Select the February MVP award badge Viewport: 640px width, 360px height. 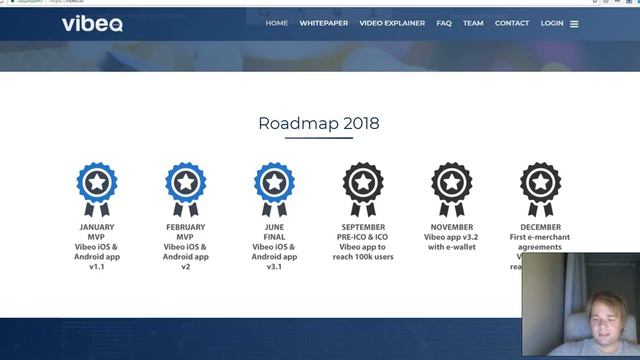(x=186, y=189)
